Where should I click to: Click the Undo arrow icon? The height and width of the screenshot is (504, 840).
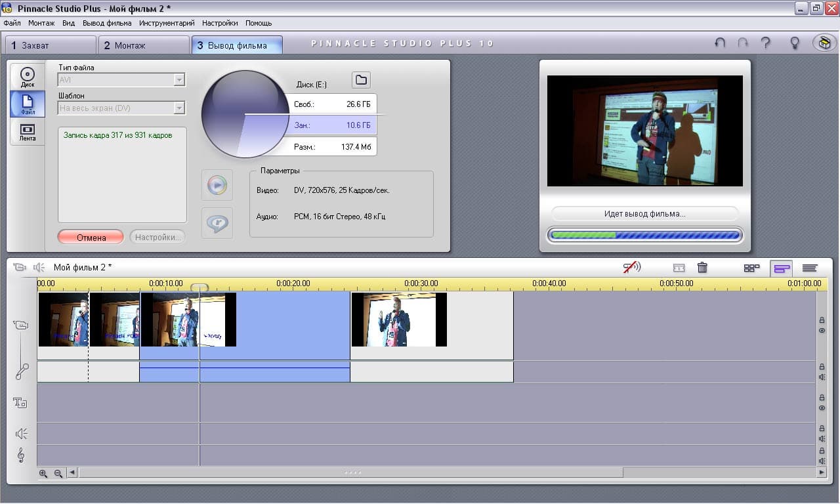[720, 43]
